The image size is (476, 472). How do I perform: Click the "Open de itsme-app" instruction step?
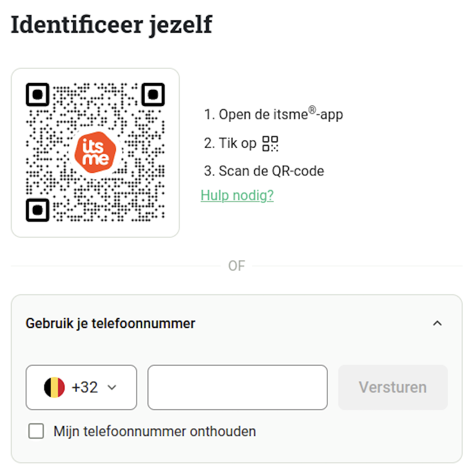coord(273,114)
